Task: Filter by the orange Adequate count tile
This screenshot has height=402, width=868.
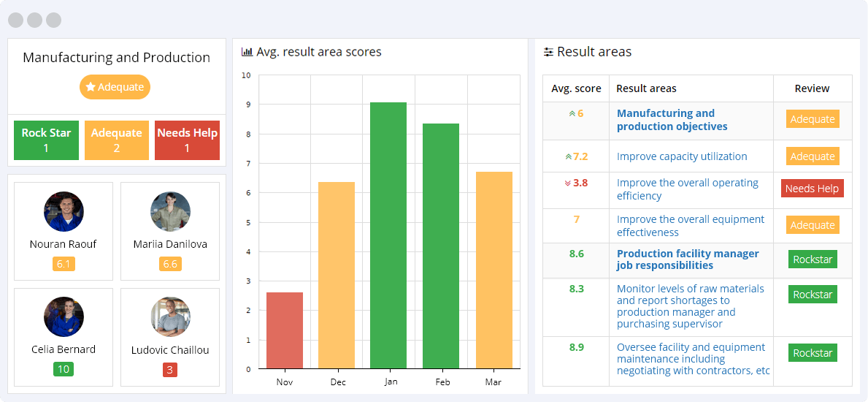Action: click(116, 140)
